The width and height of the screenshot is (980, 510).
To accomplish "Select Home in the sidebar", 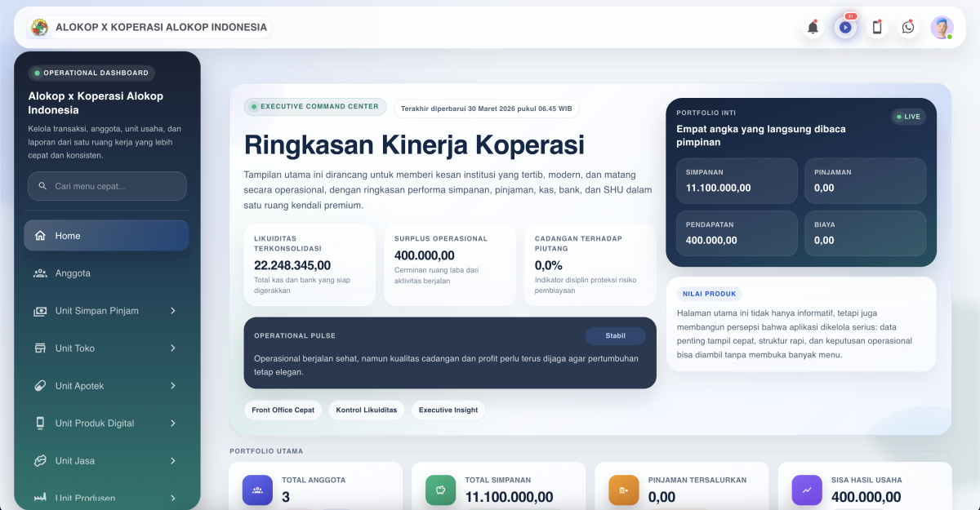I will (x=106, y=236).
